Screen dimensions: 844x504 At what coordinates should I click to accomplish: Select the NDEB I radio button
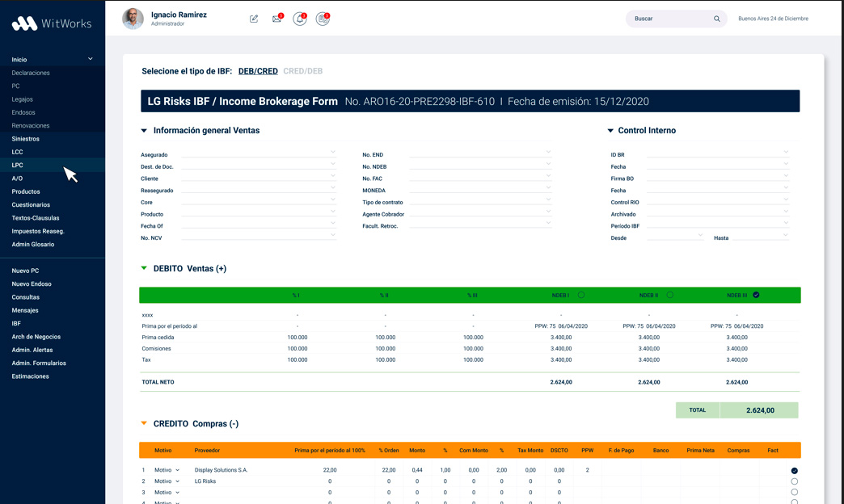click(x=581, y=296)
